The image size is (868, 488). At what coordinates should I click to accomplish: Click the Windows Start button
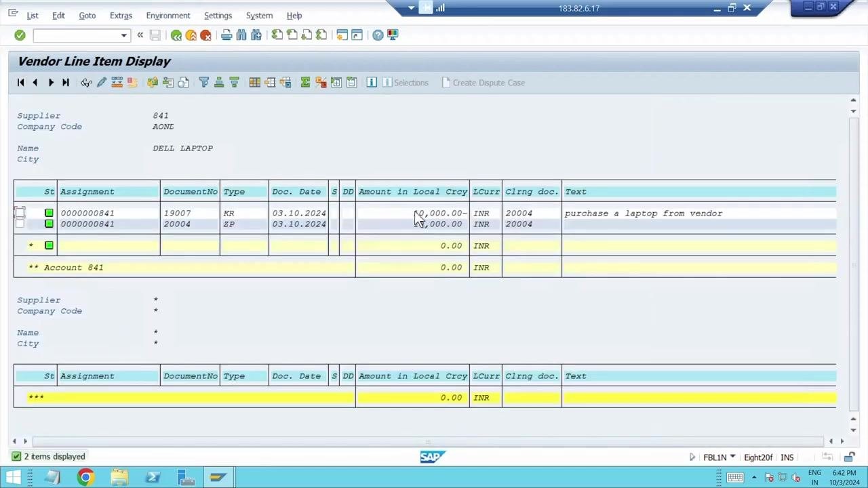(x=14, y=477)
